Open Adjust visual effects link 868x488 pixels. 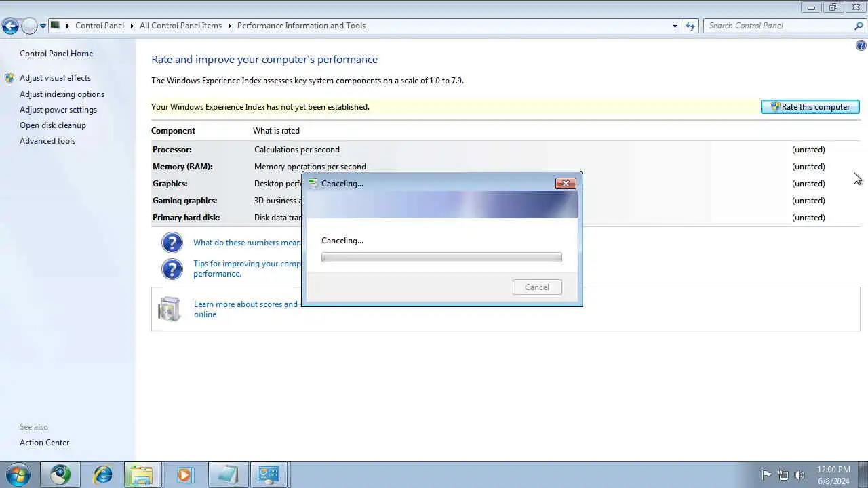(55, 78)
